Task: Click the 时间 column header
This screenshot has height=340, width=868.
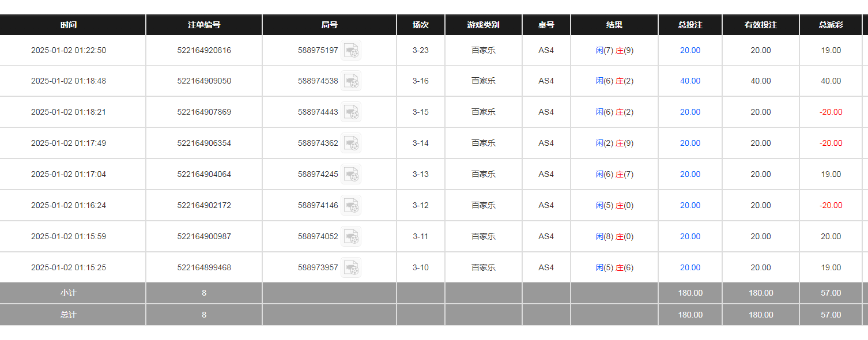Action: click(69, 25)
